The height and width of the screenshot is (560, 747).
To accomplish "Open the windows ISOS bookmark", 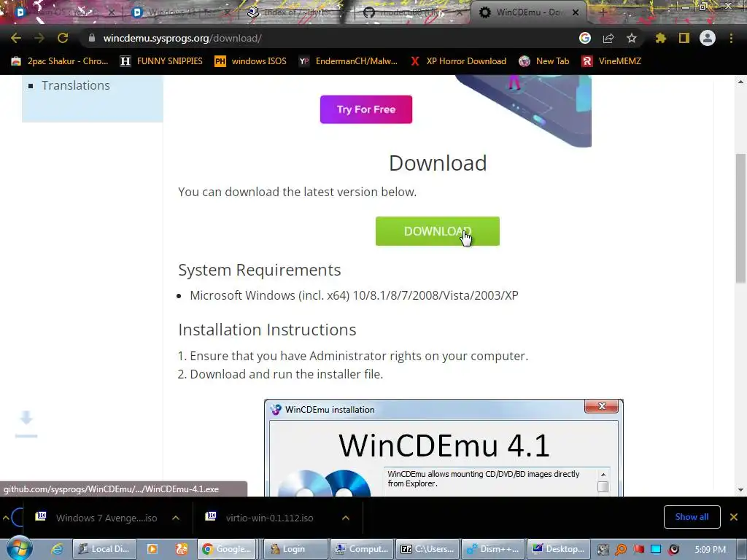I will pos(251,61).
